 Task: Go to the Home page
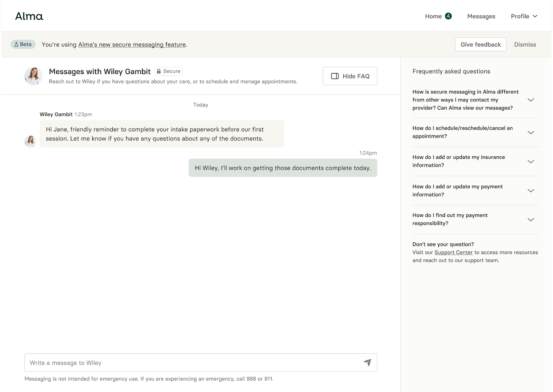pos(433,16)
